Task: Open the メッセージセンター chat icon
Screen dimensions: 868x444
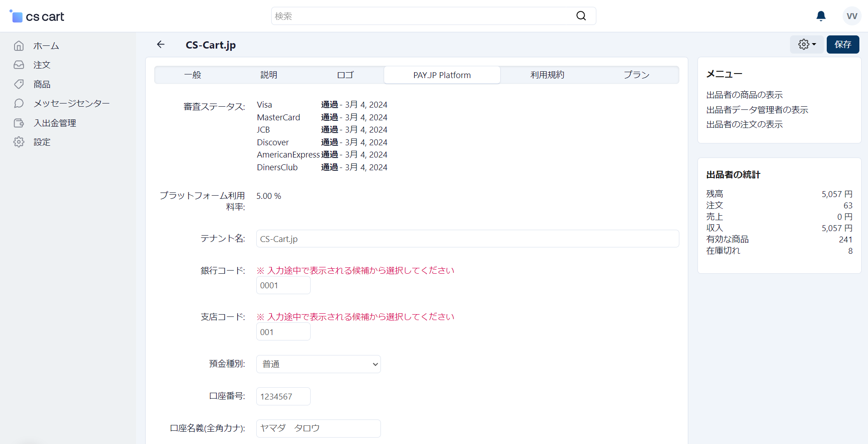Action: point(19,104)
